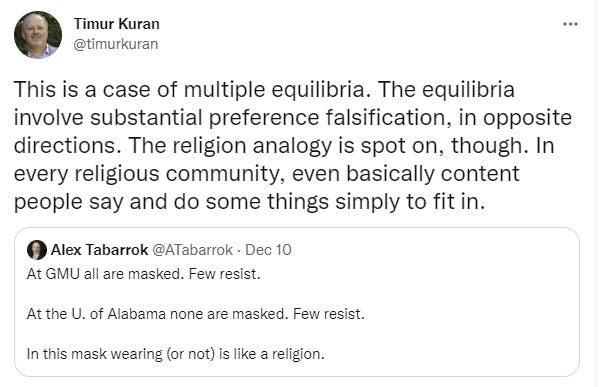603x387 pixels.
Task: Open Alex Tabarrok's name in quoted tweet
Action: click(x=99, y=250)
